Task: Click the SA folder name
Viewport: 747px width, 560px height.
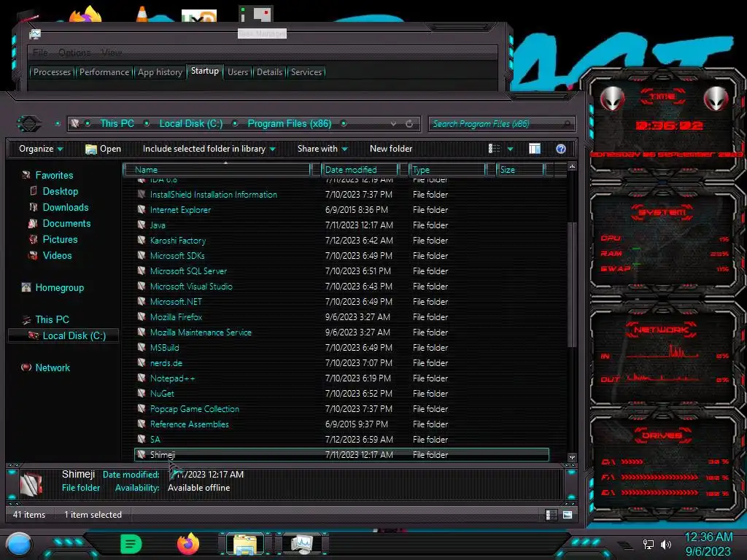Action: 155,440
